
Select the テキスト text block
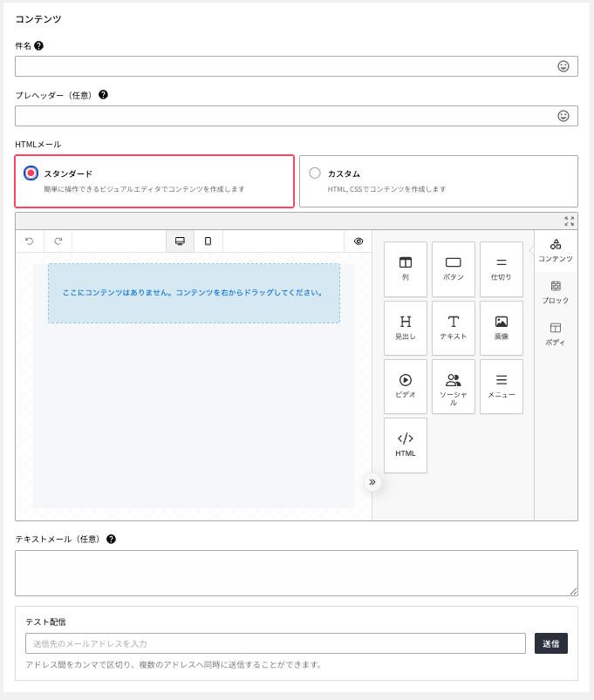click(x=454, y=328)
